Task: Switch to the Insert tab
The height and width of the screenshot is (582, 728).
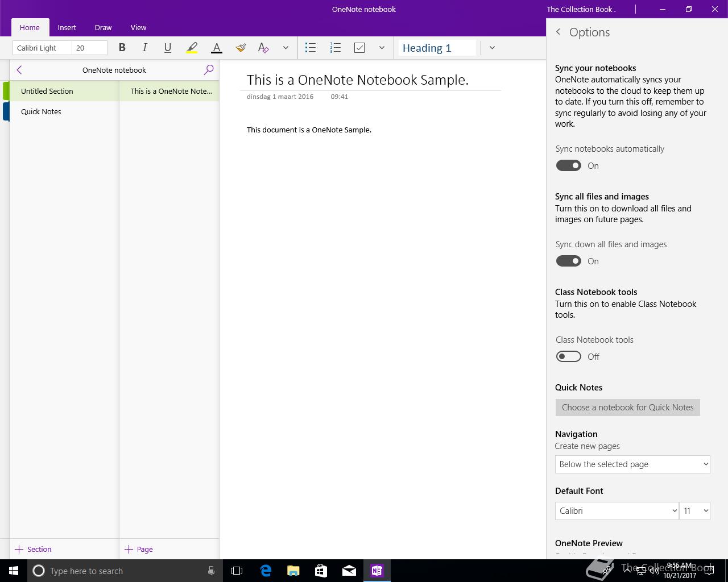Action: tap(67, 27)
